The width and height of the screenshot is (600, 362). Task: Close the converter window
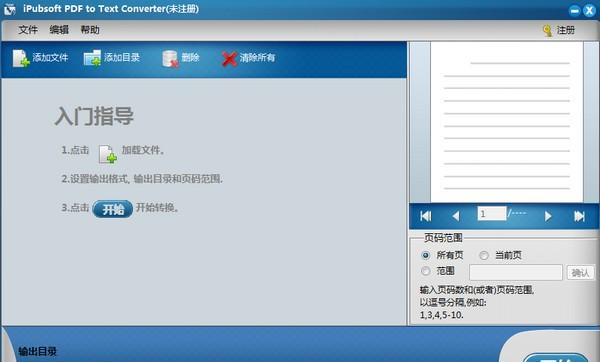[x=589, y=10]
